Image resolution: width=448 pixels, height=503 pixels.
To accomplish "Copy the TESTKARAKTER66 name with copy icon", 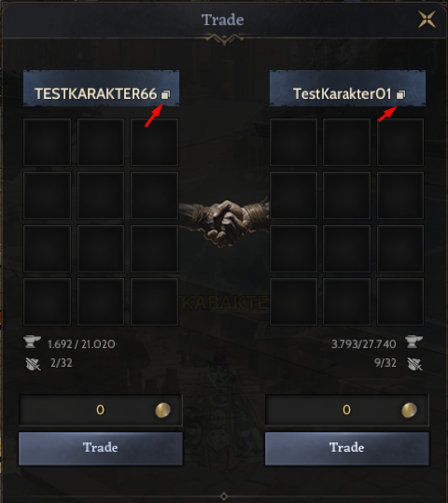I will coord(165,94).
